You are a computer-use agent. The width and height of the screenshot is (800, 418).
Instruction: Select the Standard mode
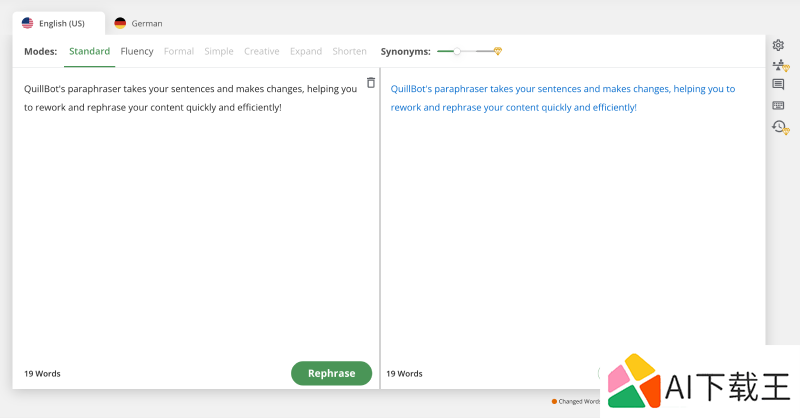pos(89,51)
